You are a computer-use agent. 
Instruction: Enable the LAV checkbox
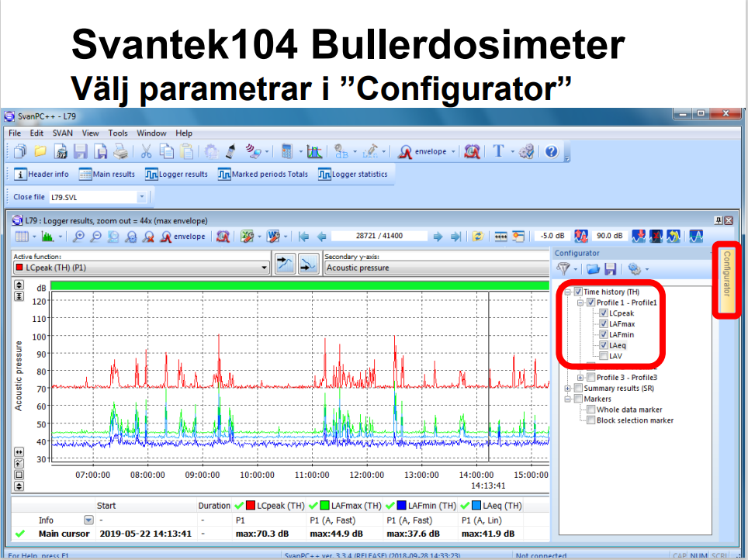604,356
